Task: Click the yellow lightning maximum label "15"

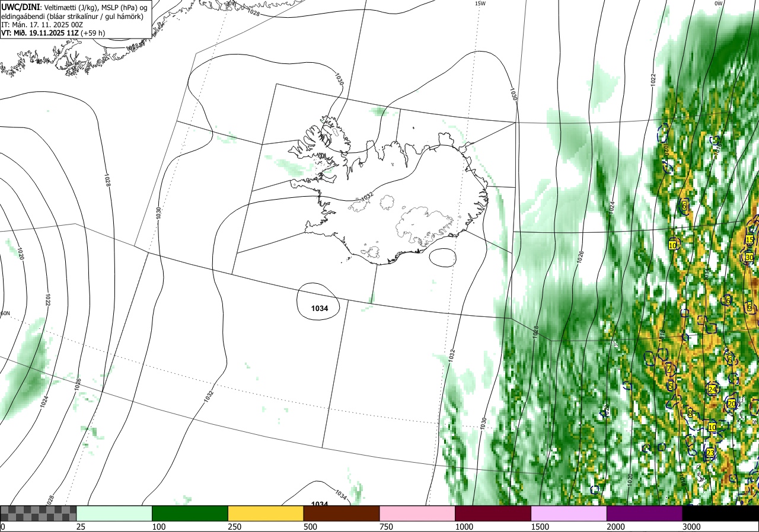Action: coord(750,239)
